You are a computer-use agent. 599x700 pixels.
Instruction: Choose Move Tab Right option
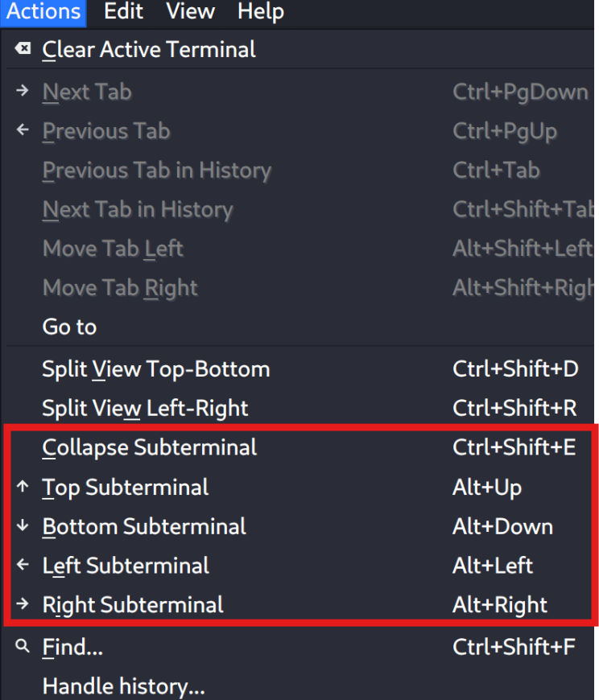120,288
